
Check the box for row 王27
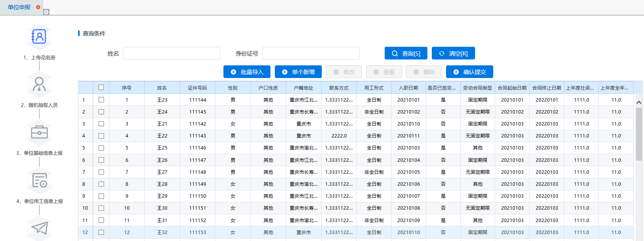click(x=101, y=172)
